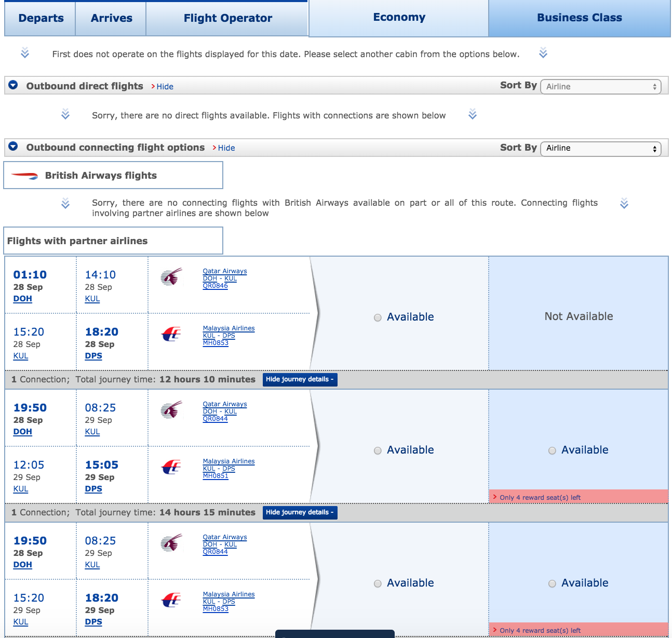672x638 pixels.
Task: Hide journey details for the 12h10m itinerary
Action: coord(300,379)
